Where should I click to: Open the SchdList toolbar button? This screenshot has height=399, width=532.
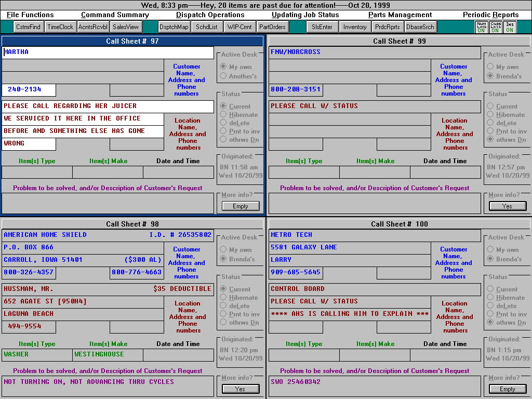207,27
